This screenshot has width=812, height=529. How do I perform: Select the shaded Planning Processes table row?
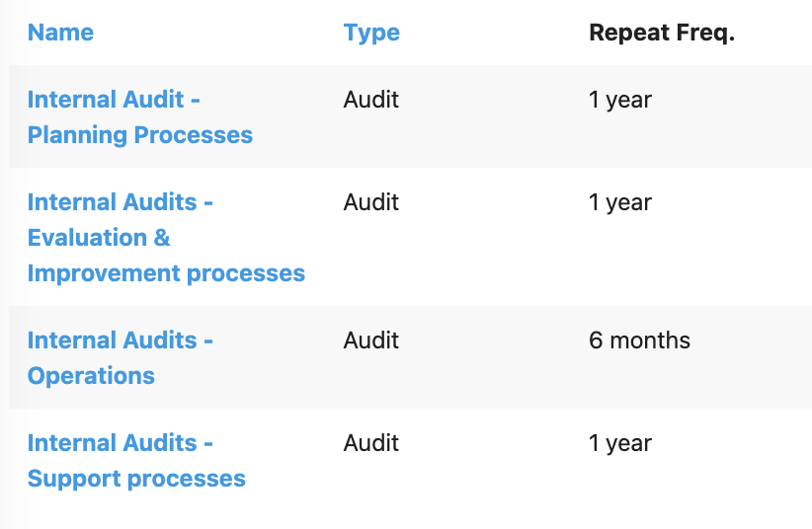pyautogui.click(x=410, y=116)
